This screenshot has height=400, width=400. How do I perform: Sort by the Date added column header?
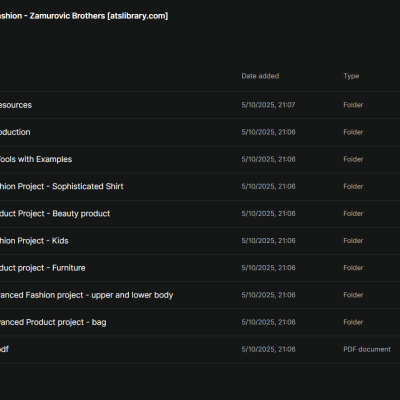click(260, 76)
